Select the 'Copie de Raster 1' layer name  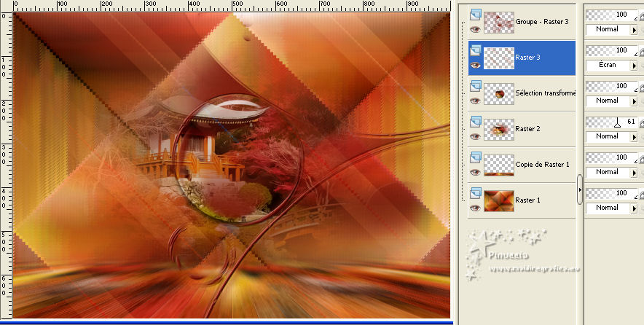tap(542, 165)
